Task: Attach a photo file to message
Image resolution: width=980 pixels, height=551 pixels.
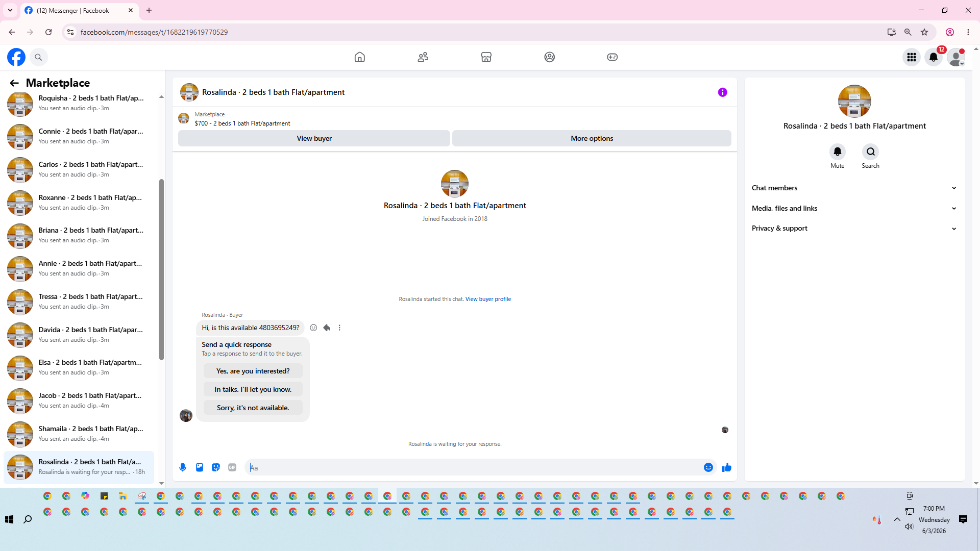Action: (x=200, y=467)
